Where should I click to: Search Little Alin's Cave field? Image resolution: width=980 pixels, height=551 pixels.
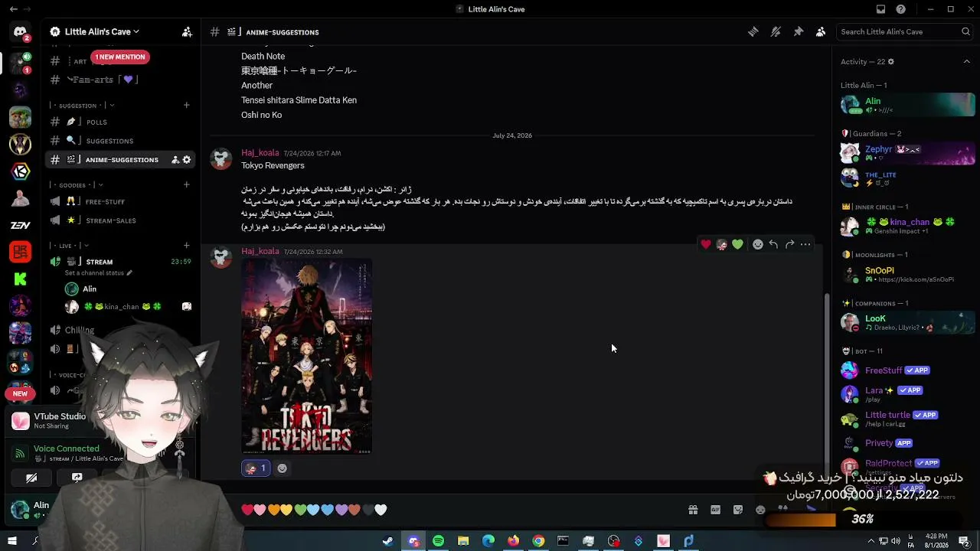[x=905, y=32]
